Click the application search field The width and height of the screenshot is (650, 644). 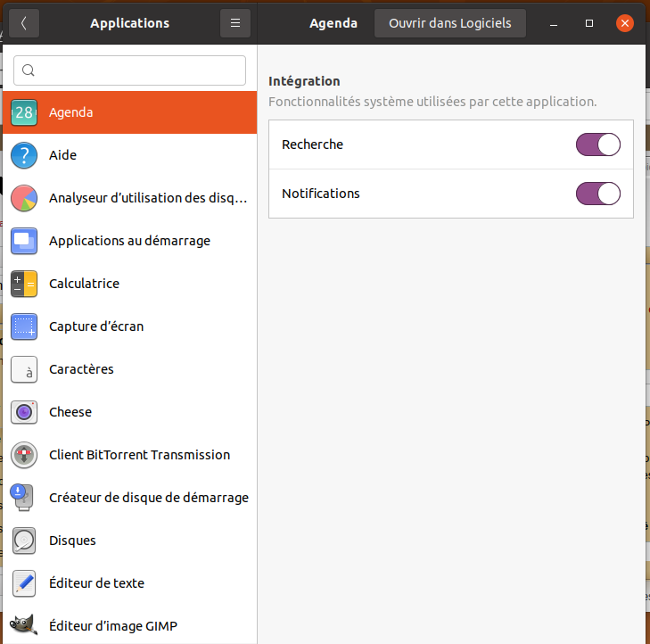click(130, 70)
